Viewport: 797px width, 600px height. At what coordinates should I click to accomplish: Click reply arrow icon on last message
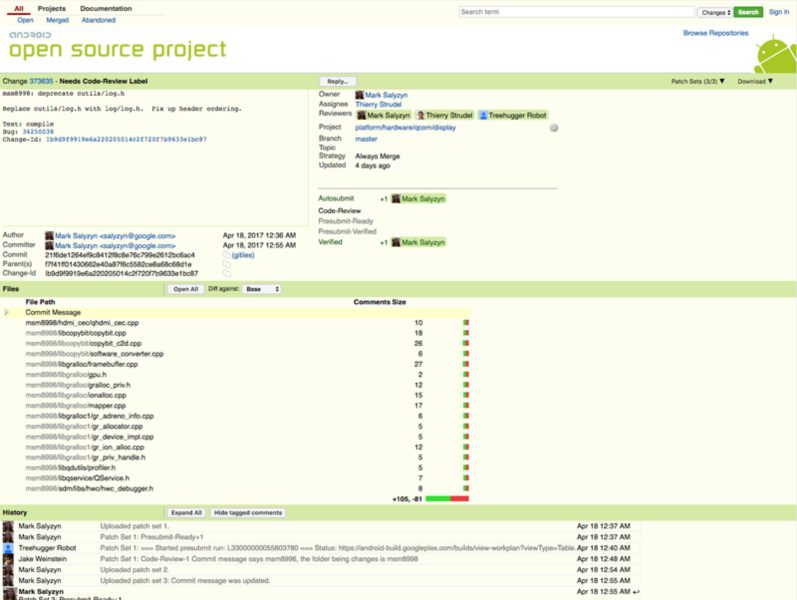tap(636, 592)
